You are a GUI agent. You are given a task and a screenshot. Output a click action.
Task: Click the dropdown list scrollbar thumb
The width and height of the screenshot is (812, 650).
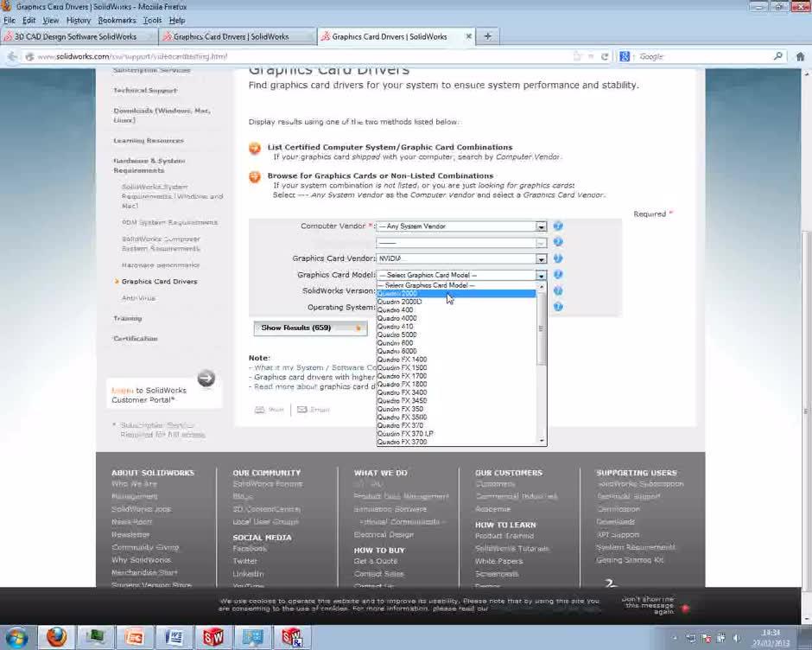(x=542, y=328)
